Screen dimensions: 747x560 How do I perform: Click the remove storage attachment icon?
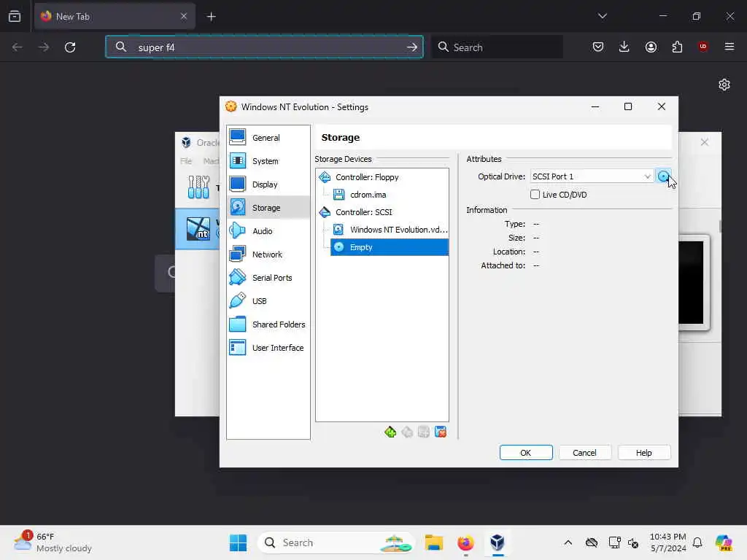(440, 432)
